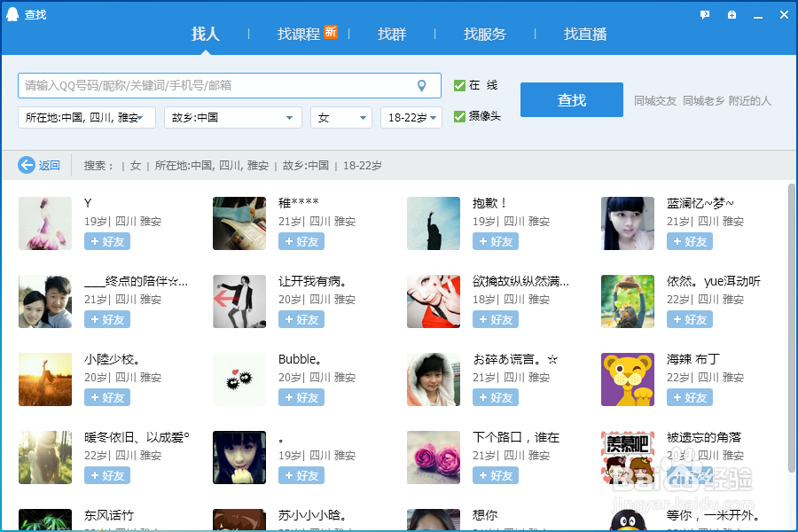Open the Bubble。 user avatar
This screenshot has width=798, height=532.
click(239, 379)
